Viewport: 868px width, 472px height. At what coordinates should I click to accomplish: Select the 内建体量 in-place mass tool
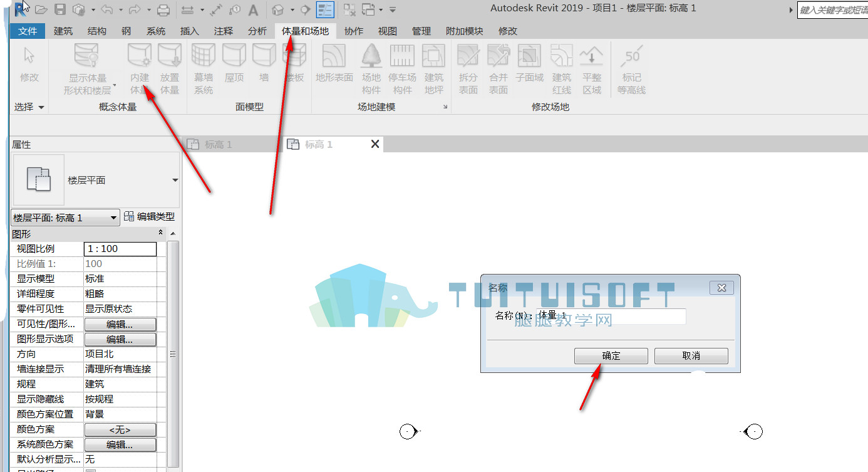[x=140, y=70]
